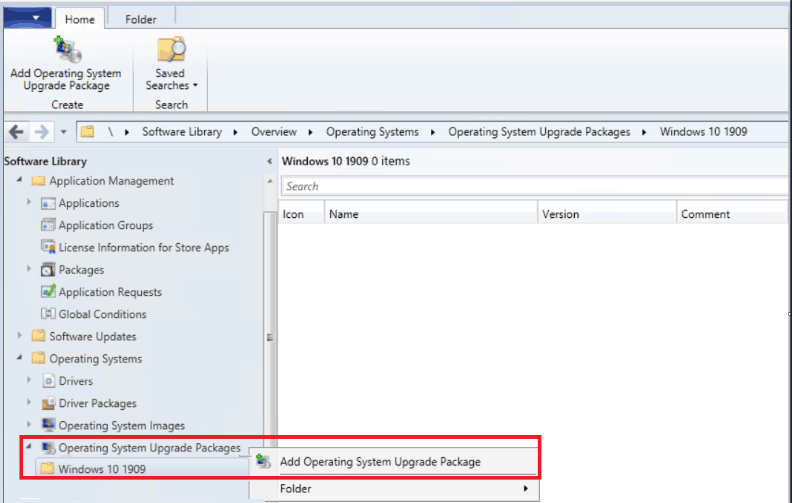Select Application Groups node icon

point(48,225)
